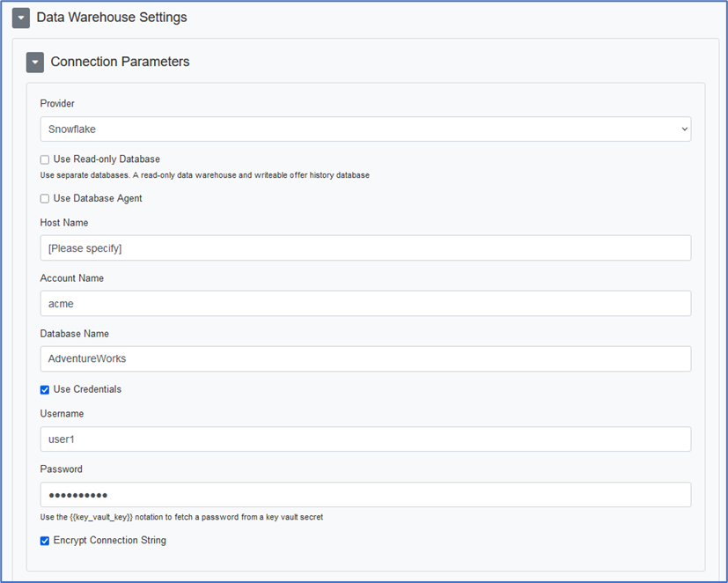Focus the Host Name input field
This screenshot has height=583, width=728.
coord(365,248)
